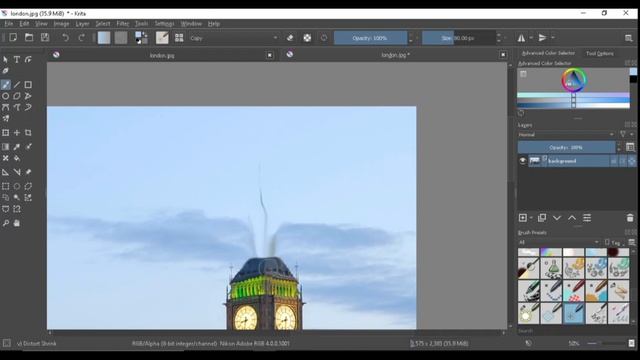Screen dimensions: 640x360
Task: Select the Assistant tool (triangle ruler)
Action: [6, 172]
